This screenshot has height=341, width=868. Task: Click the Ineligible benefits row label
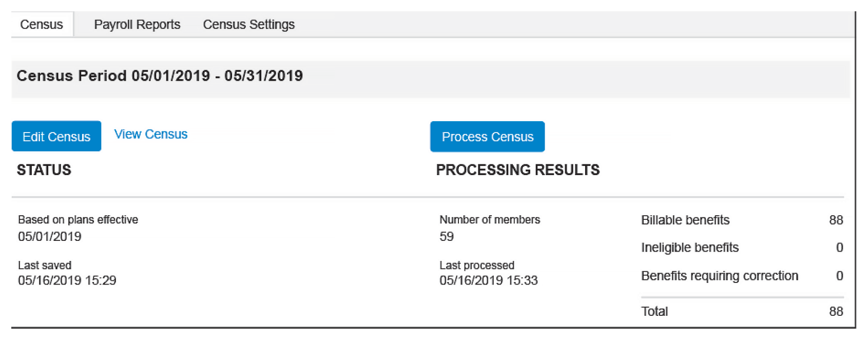click(690, 248)
